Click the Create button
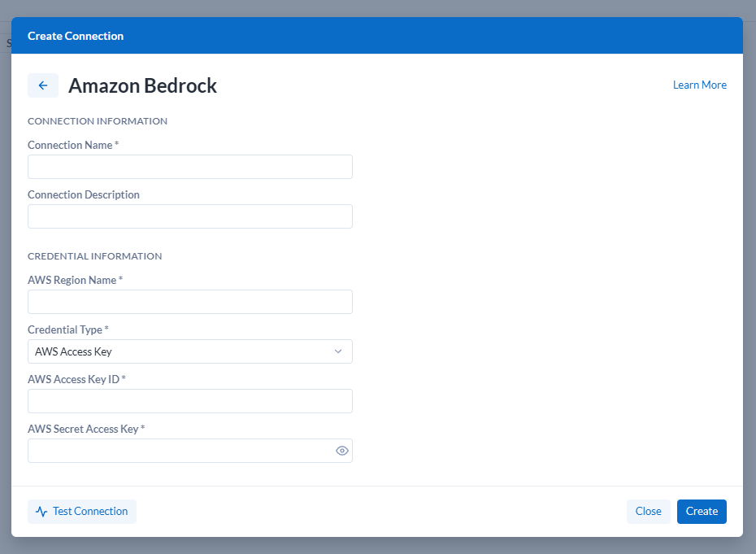The height and width of the screenshot is (554, 756). [702, 512]
